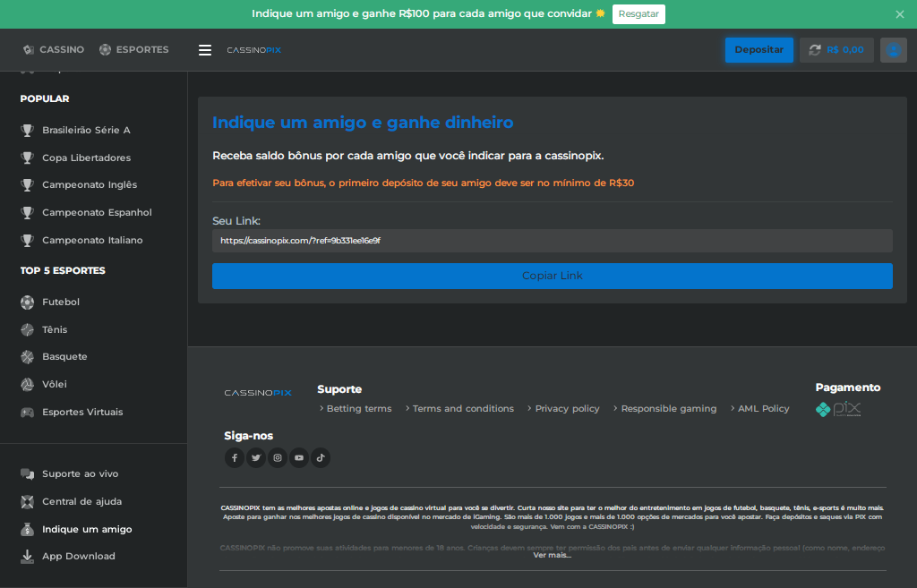Switch to the Cassino tab
917x588 pixels.
point(53,50)
